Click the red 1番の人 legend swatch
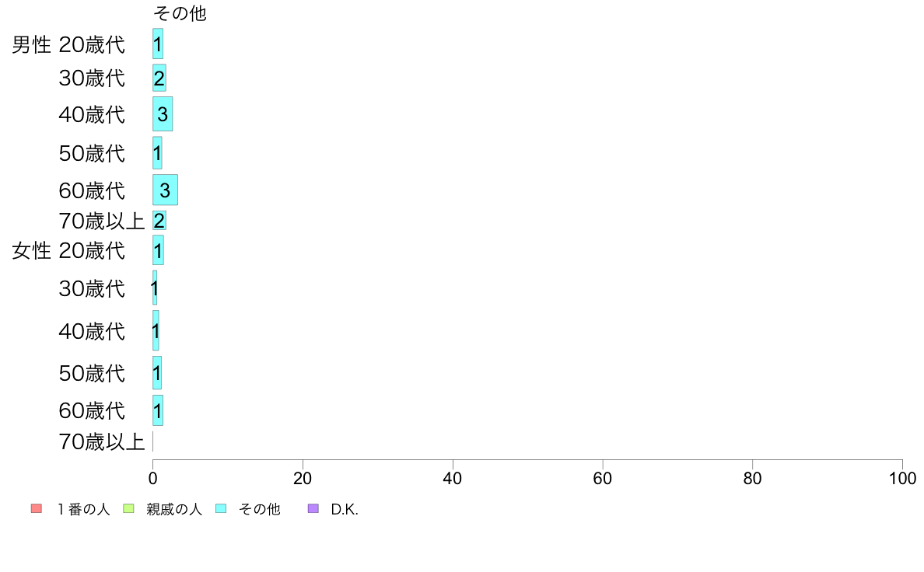The image size is (924, 572). tap(37, 508)
